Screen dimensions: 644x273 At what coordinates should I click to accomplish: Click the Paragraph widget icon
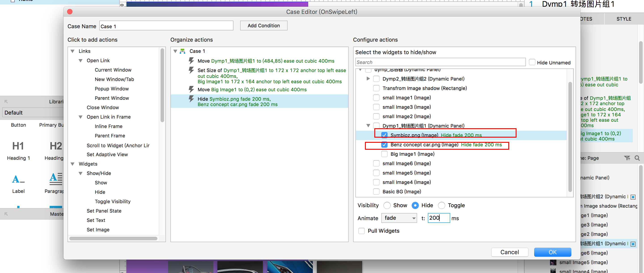coord(56,179)
